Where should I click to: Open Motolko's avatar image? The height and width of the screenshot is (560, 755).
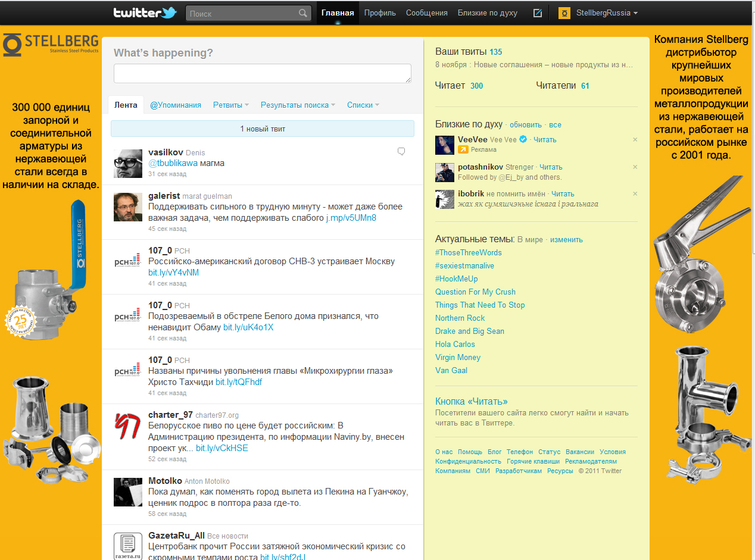128,492
